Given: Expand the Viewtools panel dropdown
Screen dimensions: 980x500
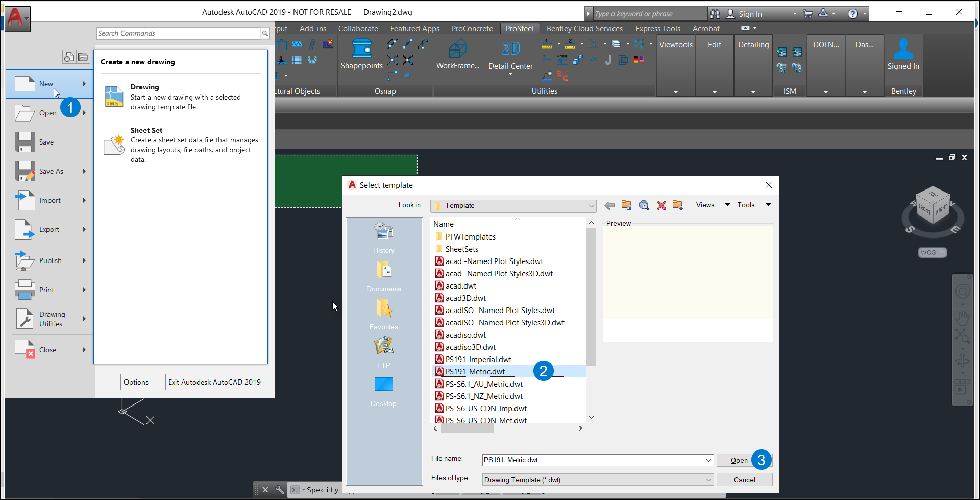Looking at the screenshot, I should [676, 92].
